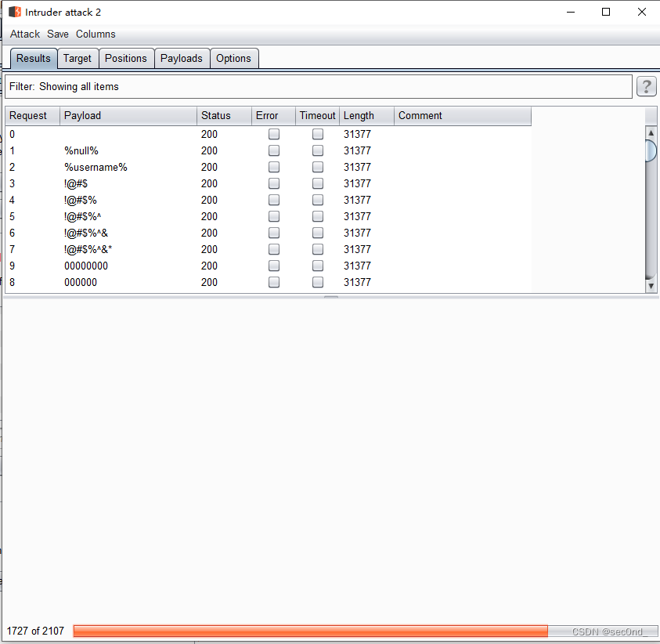Toggle Timeout checkbox for request 0
This screenshot has width=660, height=644.
click(318, 134)
